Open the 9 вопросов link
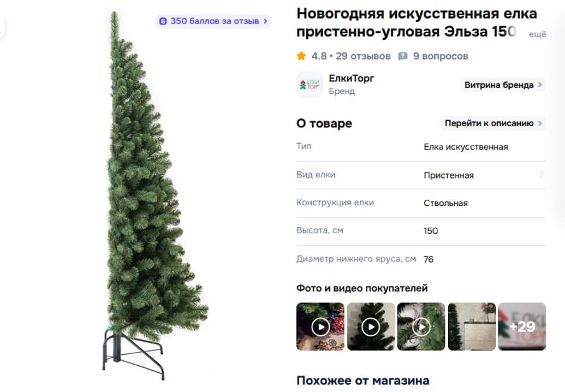This screenshot has height=392, width=565. 441,56
